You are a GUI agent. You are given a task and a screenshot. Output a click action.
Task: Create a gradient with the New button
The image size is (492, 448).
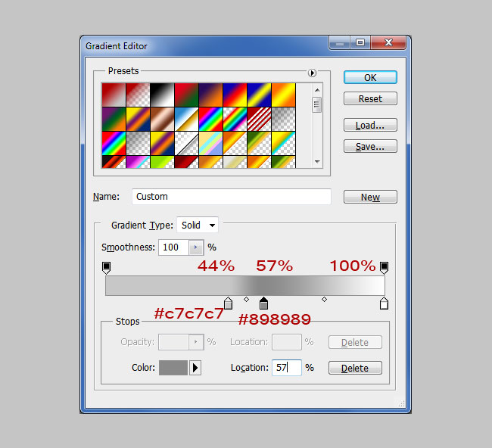[x=370, y=197]
